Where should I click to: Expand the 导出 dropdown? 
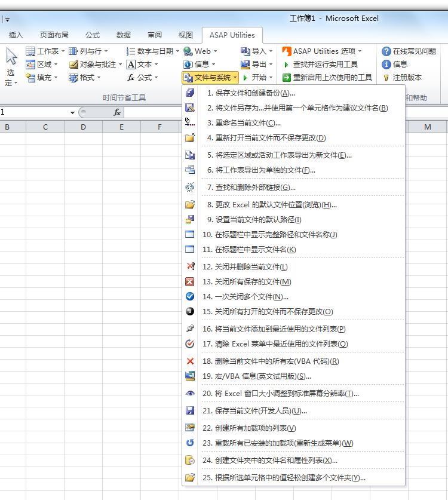tap(257, 65)
